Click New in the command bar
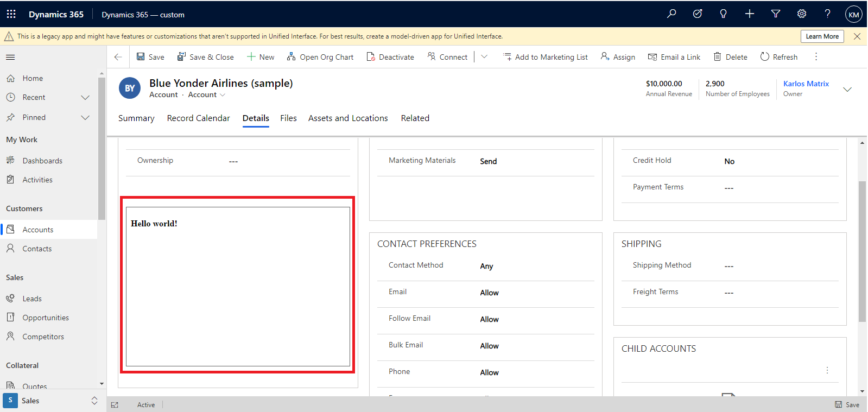Screen dimensions: 868x412 [x=261, y=57]
